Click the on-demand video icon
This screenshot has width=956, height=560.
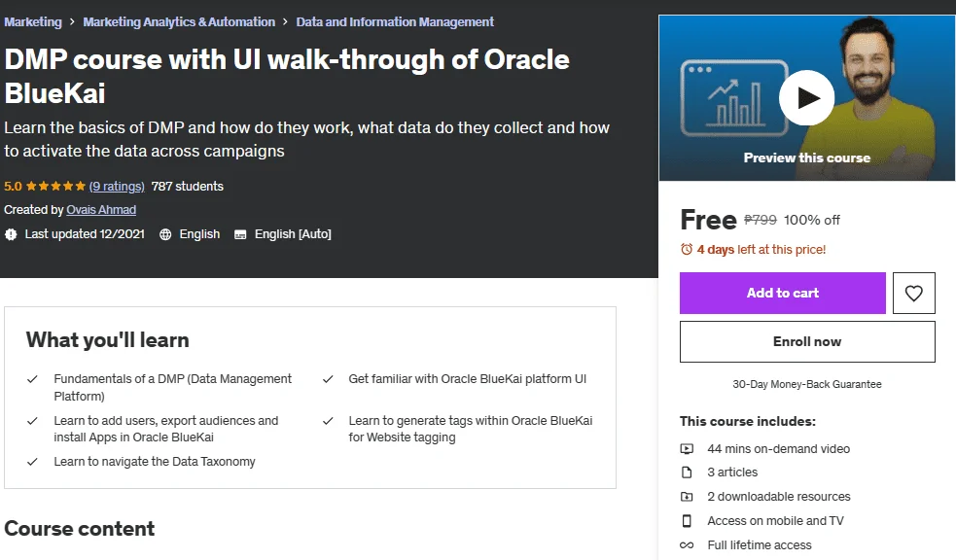point(687,449)
